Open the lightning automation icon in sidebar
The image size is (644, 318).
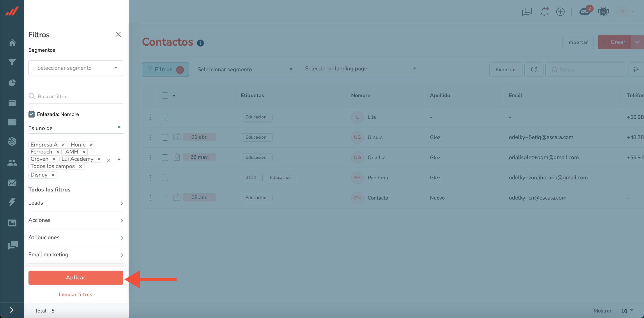click(12, 202)
